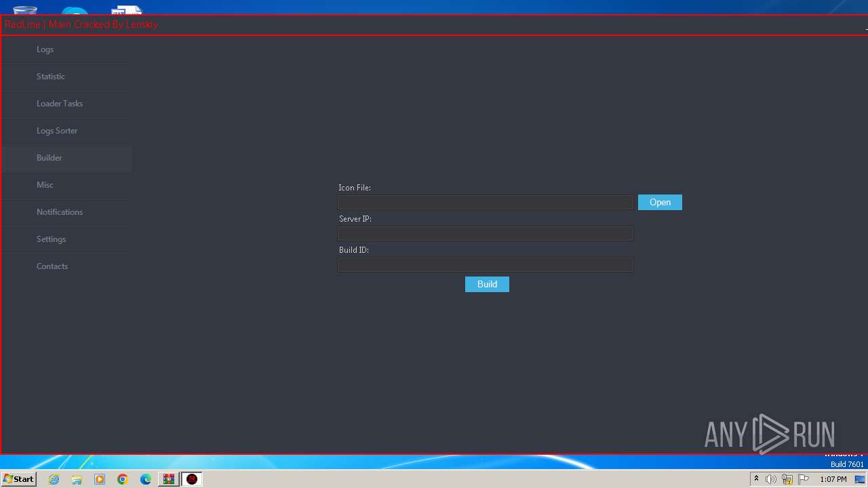Click the Open button for the icon file
This screenshot has height=488, width=868.
660,202
